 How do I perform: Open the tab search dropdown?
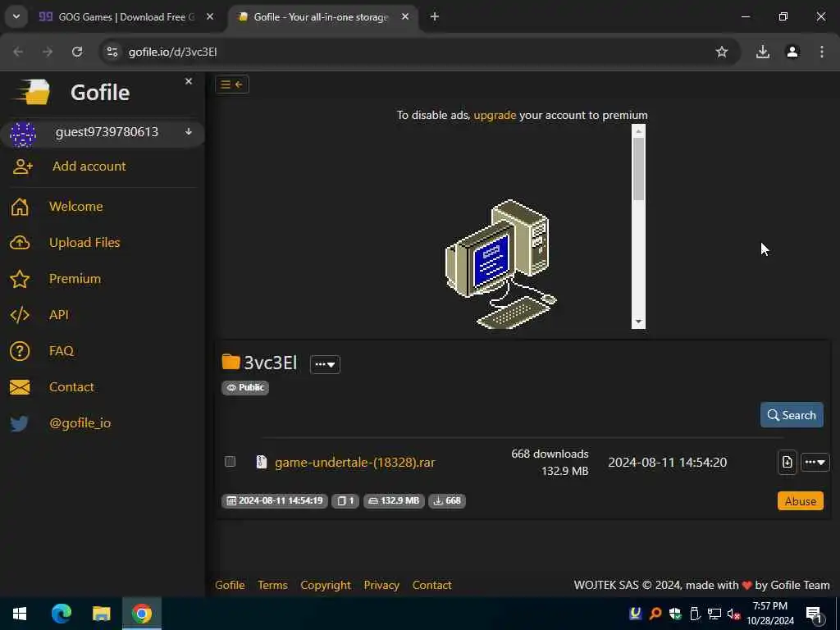point(16,16)
